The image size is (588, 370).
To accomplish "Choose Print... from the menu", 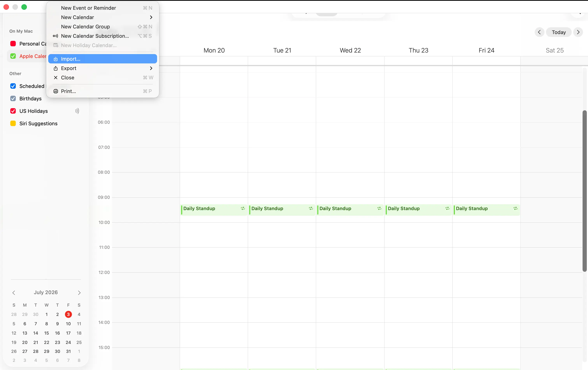I will tap(102, 91).
